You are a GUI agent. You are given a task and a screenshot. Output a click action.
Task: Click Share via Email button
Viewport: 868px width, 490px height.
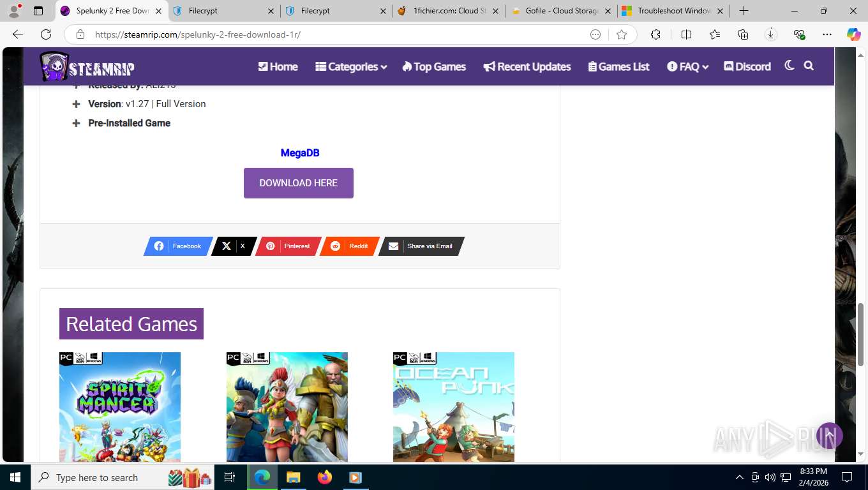click(x=421, y=246)
